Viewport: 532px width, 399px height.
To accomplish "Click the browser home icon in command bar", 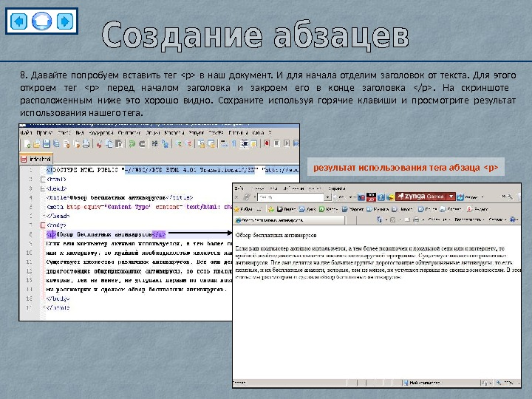I will 379,220.
